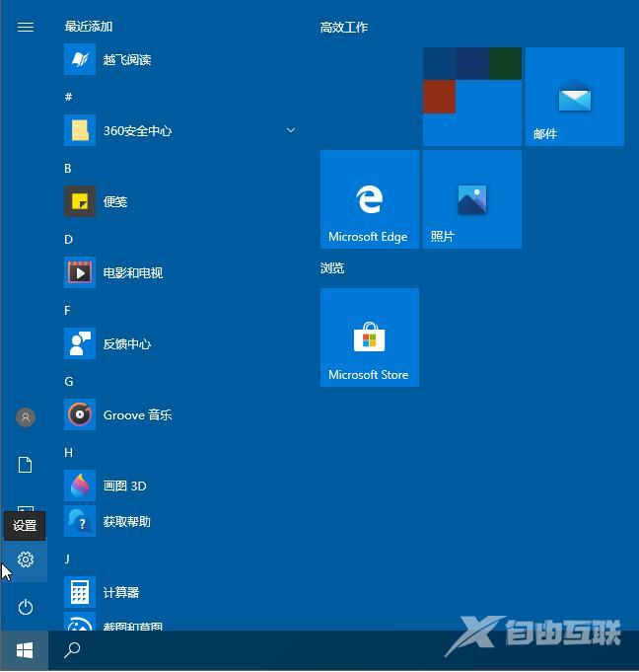Select the 便笺 label text
Image resolution: width=639 pixels, height=672 pixels.
coord(115,201)
